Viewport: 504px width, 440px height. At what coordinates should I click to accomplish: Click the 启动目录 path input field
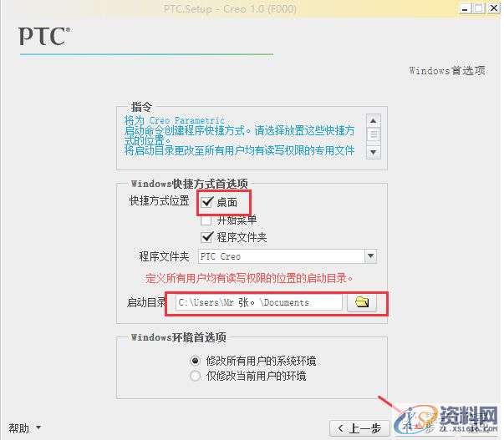[x=259, y=302]
